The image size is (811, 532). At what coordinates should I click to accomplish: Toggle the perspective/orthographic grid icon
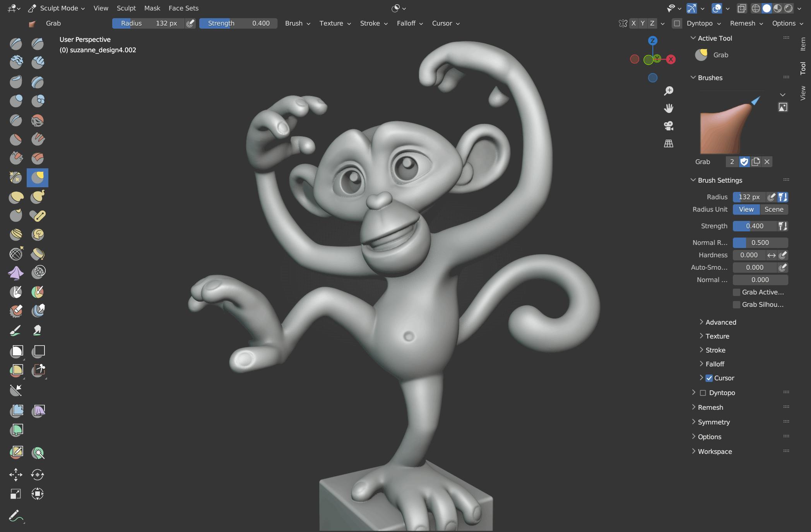click(669, 144)
